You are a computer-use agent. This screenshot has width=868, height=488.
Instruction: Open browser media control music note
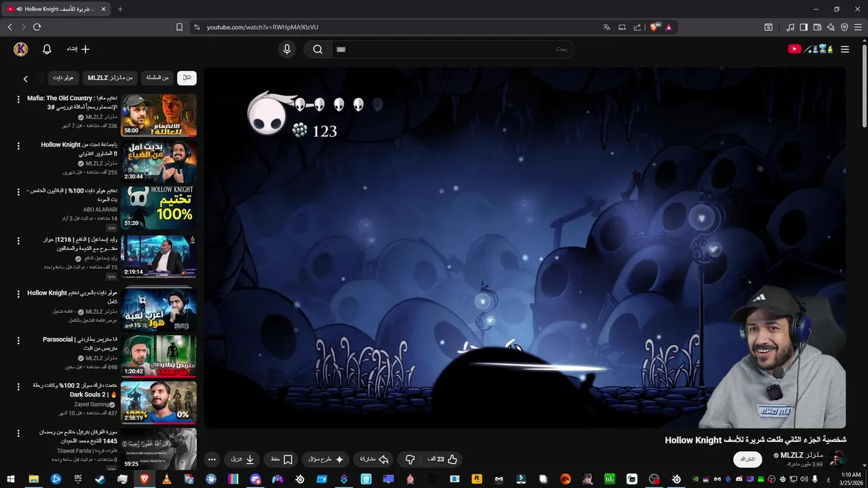790,27
